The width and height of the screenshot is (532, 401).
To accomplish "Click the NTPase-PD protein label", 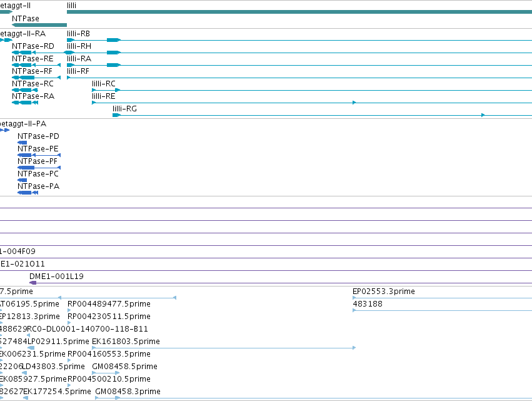I will click(x=38, y=136).
